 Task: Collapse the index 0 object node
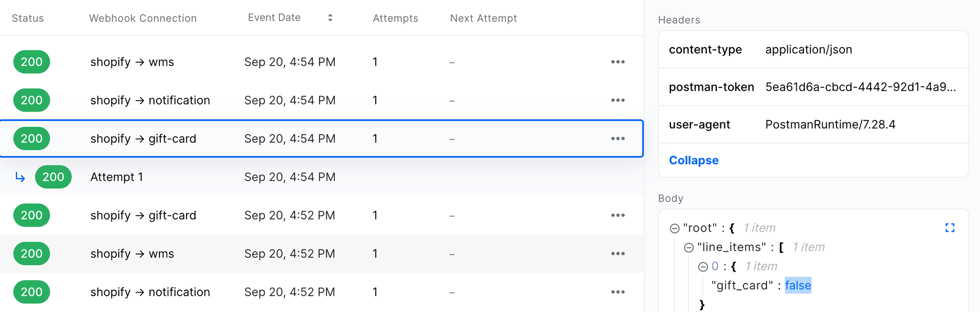[x=703, y=267]
